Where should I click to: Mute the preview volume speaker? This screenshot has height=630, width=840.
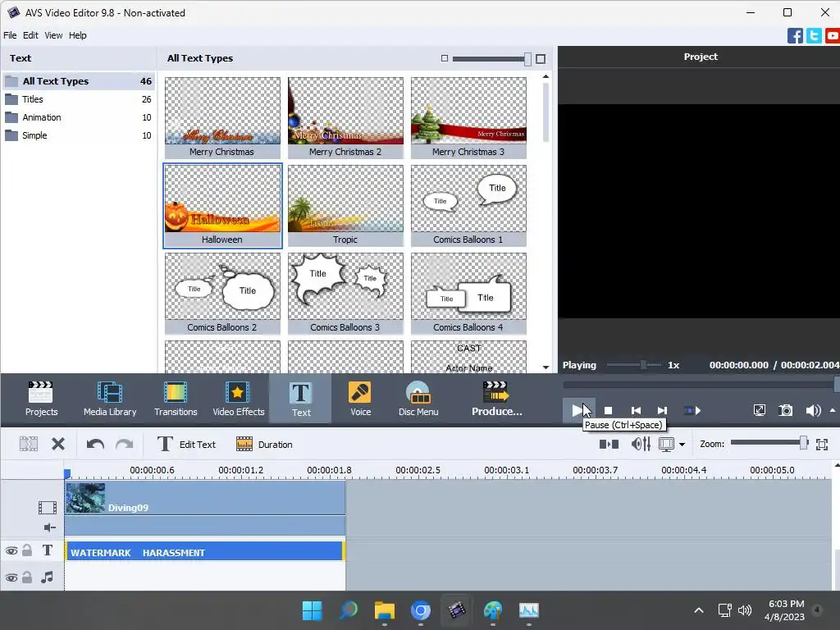tap(813, 411)
